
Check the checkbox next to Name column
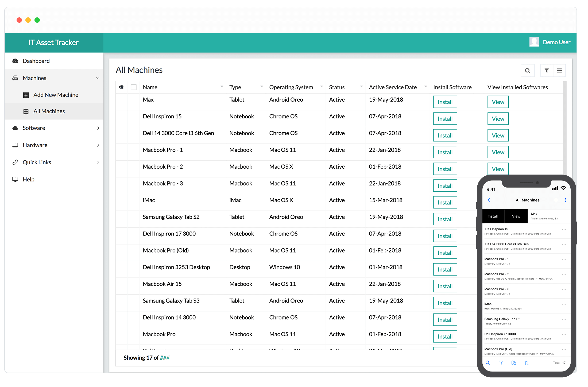133,87
